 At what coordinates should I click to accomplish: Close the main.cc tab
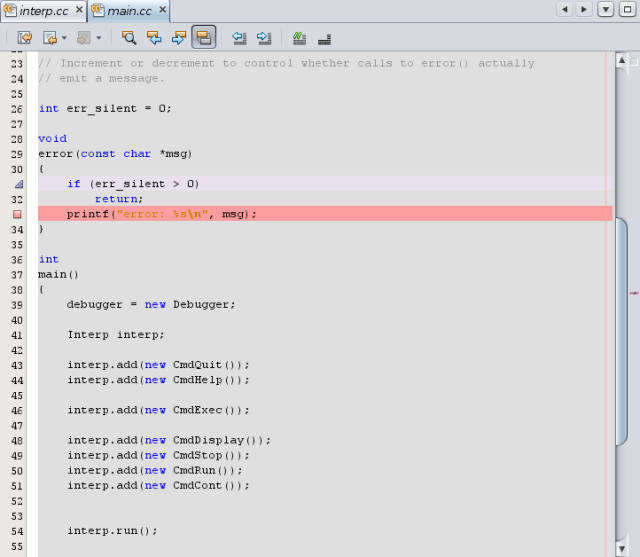click(162, 9)
